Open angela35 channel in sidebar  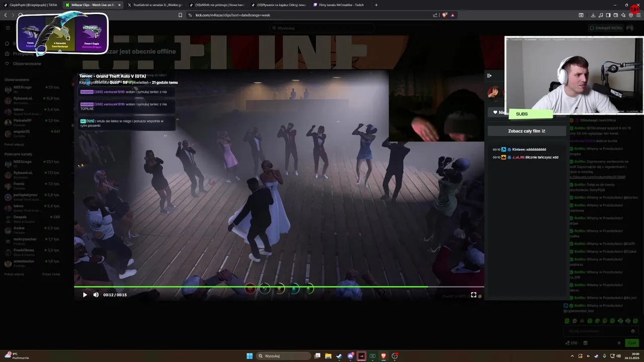[32, 133]
